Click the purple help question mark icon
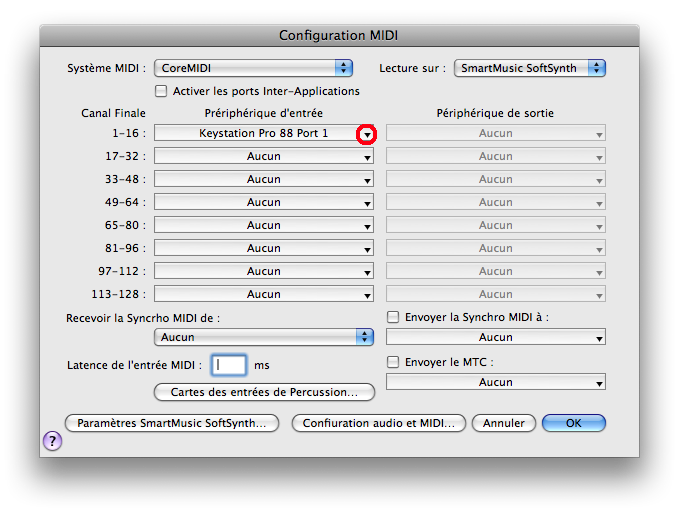Image resolution: width=679 pixels, height=512 pixels. click(x=53, y=441)
